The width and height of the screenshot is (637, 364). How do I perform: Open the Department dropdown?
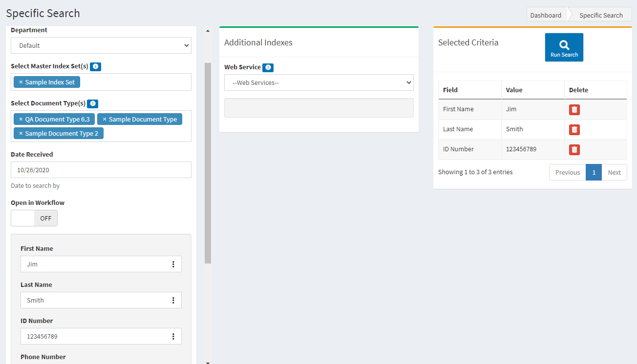[x=101, y=46]
